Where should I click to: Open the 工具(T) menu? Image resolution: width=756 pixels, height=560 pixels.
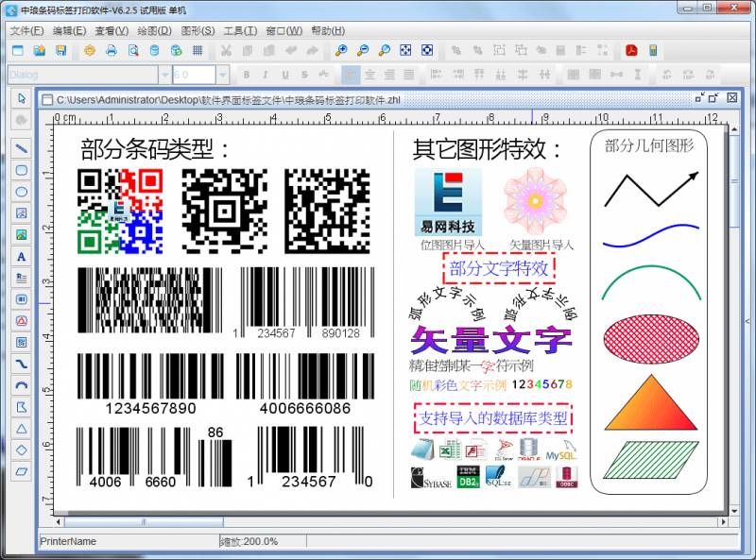240,31
